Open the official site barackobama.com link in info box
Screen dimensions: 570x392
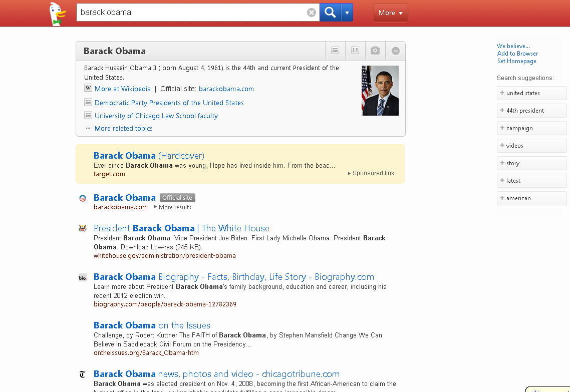pyautogui.click(x=226, y=89)
